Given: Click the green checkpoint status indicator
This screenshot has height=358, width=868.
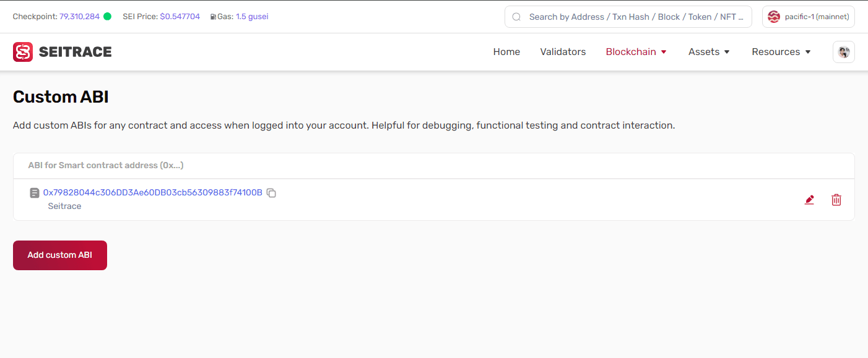Looking at the screenshot, I should [107, 17].
